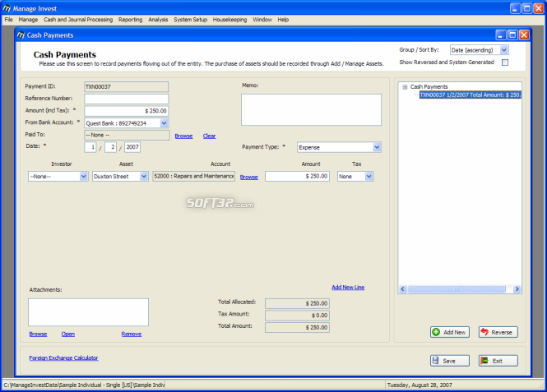The height and width of the screenshot is (392, 547).
Task: Click right arrow on payments list scrollbar
Action: (517, 288)
